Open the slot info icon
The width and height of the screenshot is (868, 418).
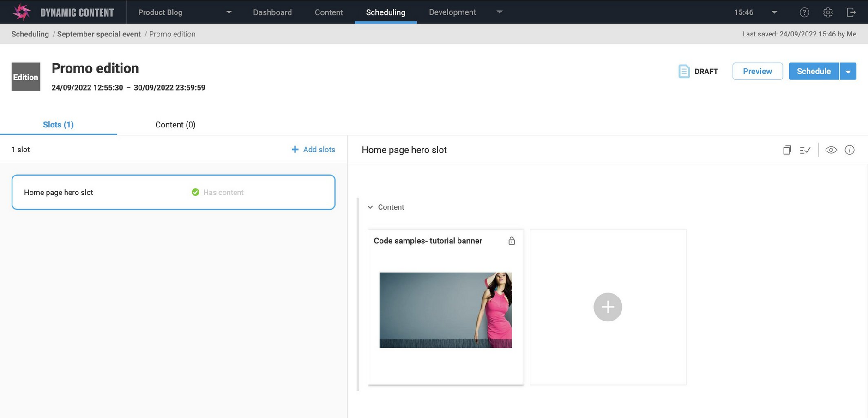coord(850,150)
